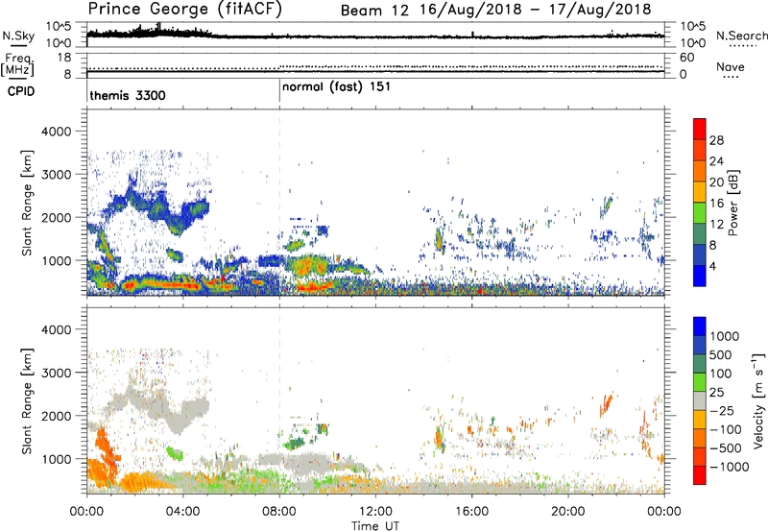Click the Nave legend label

tap(731, 66)
